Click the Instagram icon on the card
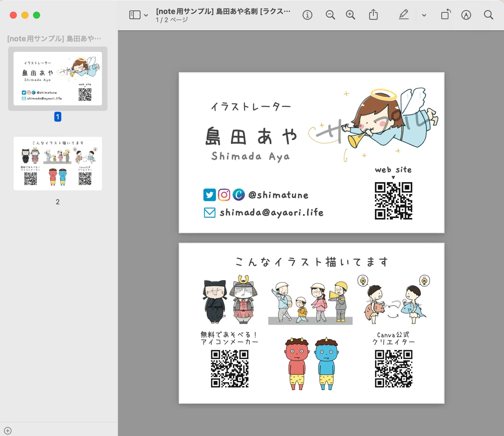504x436 pixels. [x=224, y=195]
